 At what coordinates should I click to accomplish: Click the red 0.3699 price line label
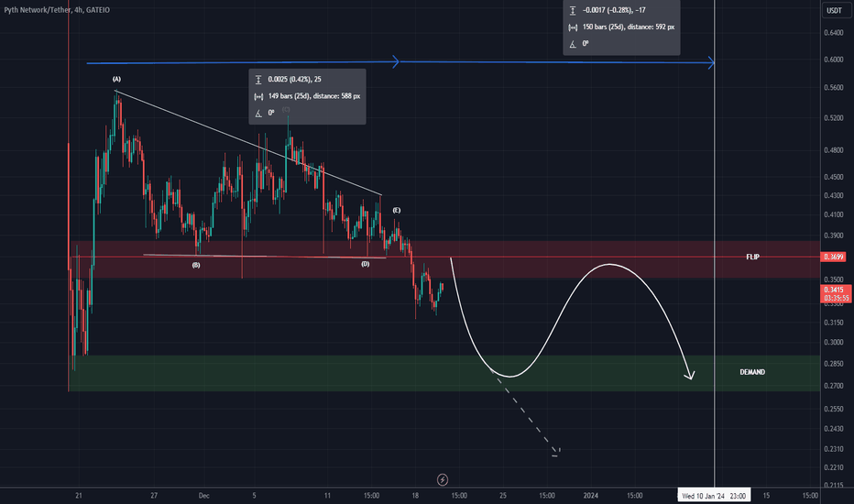pyautogui.click(x=834, y=257)
